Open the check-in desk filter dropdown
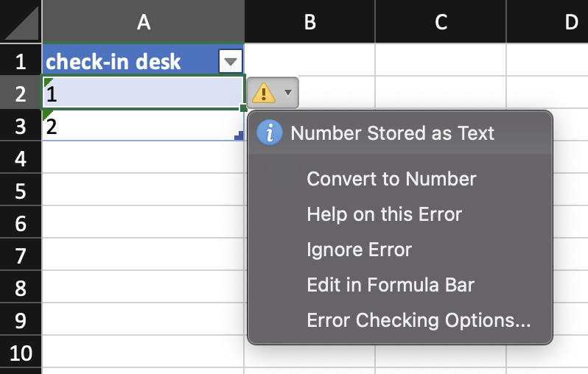 (231, 61)
